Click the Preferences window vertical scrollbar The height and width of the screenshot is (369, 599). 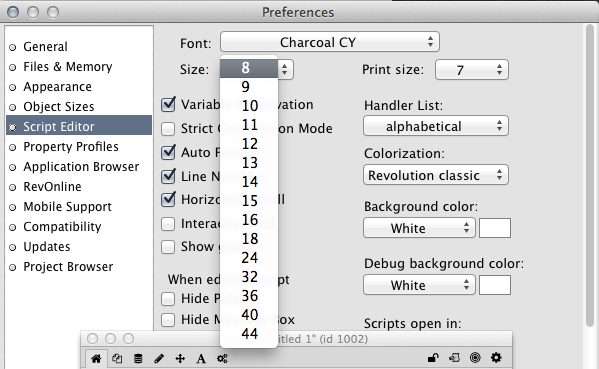[x=591, y=176]
